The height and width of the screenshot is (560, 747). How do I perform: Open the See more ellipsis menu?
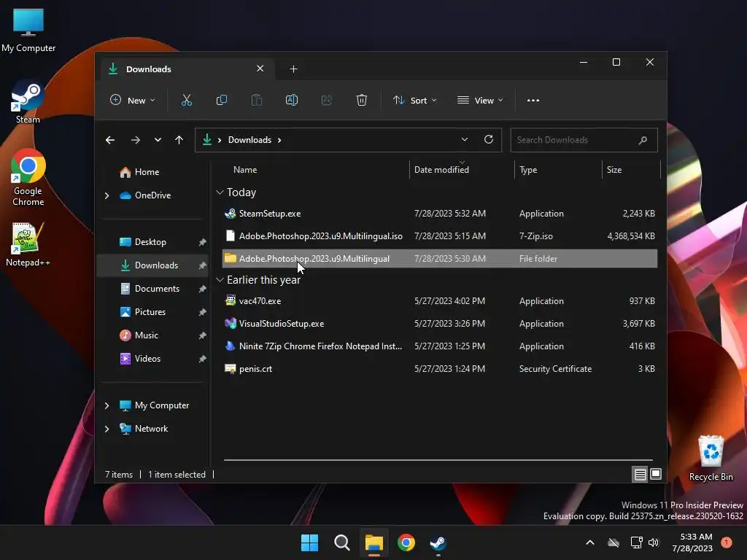point(533,101)
